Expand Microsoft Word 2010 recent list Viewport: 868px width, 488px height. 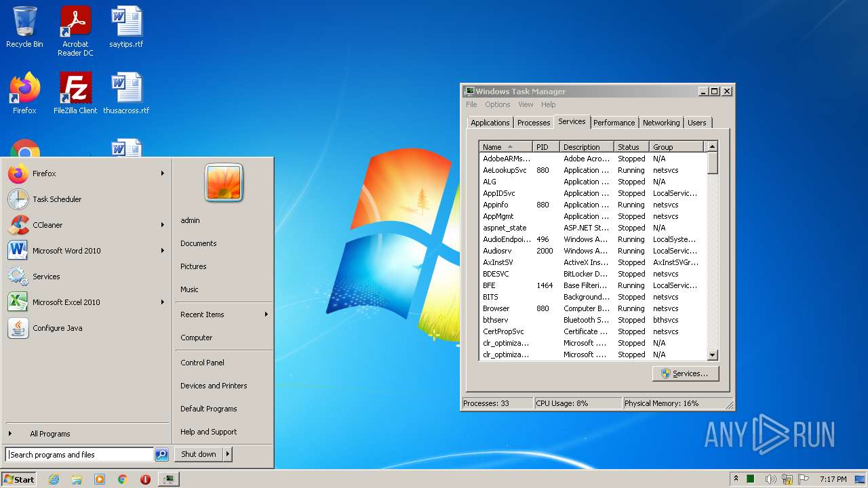[163, 251]
